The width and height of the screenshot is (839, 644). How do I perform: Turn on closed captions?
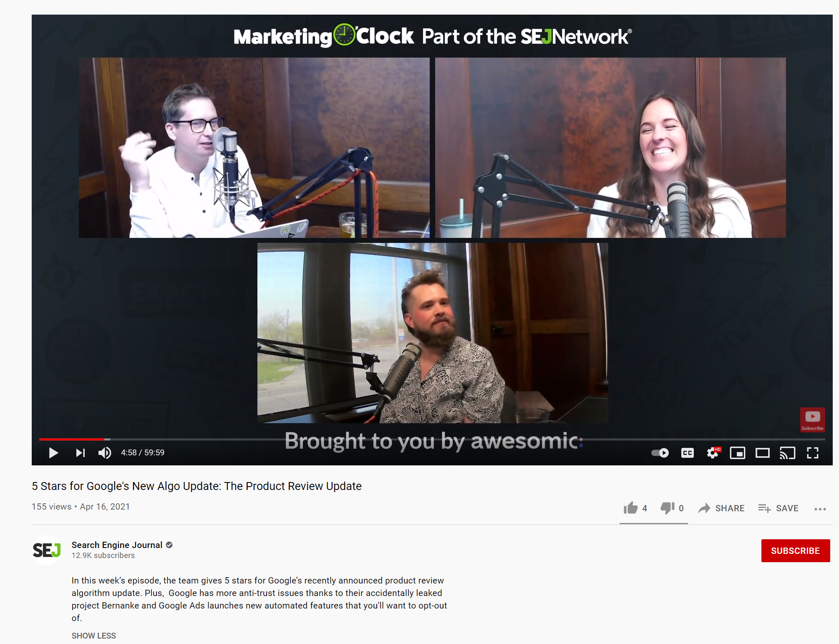pyautogui.click(x=687, y=453)
